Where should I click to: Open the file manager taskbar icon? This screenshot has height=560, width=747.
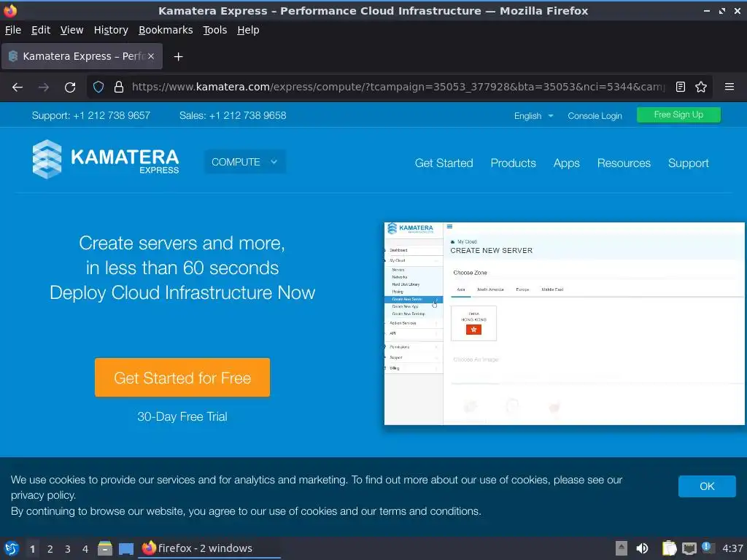click(105, 548)
